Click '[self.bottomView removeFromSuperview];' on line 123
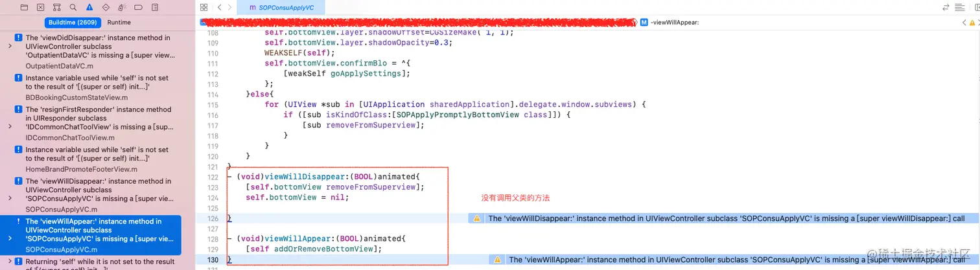The height and width of the screenshot is (270, 980). click(334, 186)
